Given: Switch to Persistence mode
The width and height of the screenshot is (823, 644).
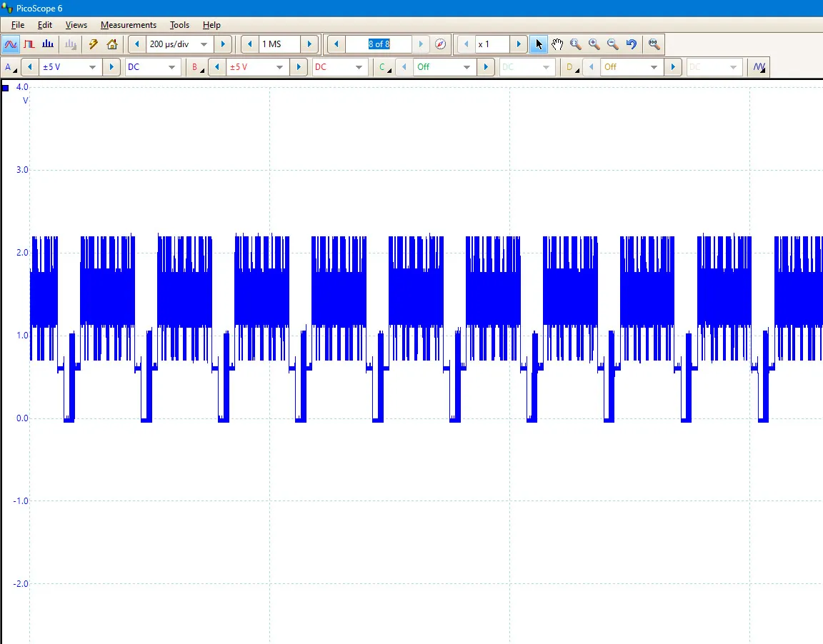Looking at the screenshot, I should pyautogui.click(x=29, y=44).
